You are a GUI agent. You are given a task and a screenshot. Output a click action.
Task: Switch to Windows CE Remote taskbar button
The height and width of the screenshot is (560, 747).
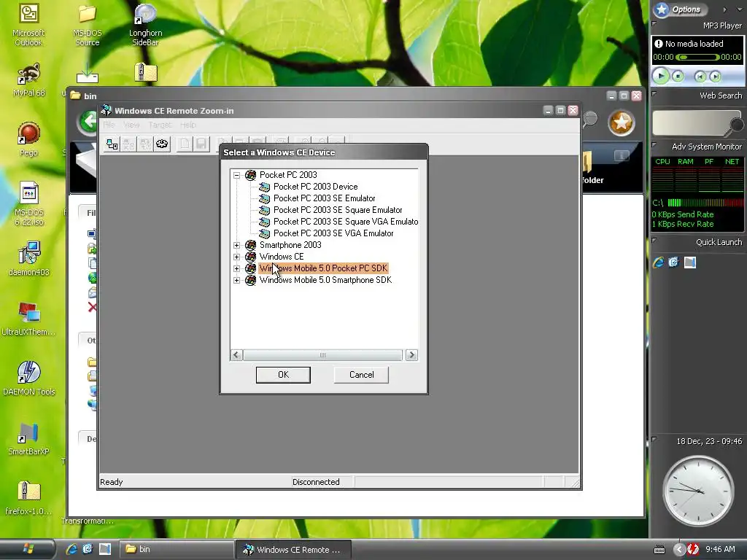[x=293, y=549]
